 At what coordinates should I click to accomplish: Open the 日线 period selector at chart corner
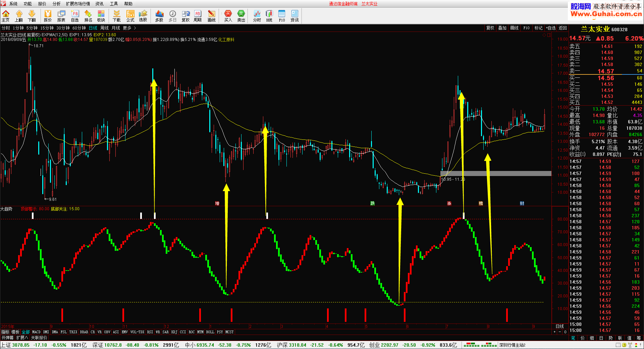click(560, 326)
